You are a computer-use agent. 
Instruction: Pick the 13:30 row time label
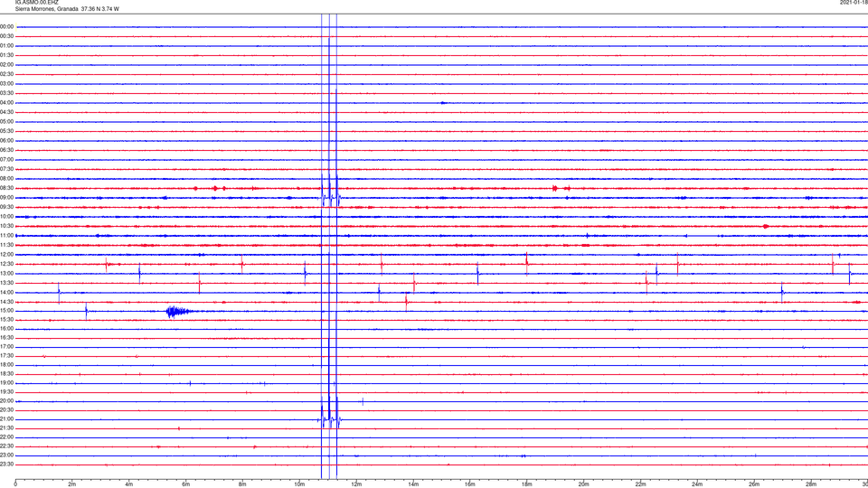click(x=7, y=283)
